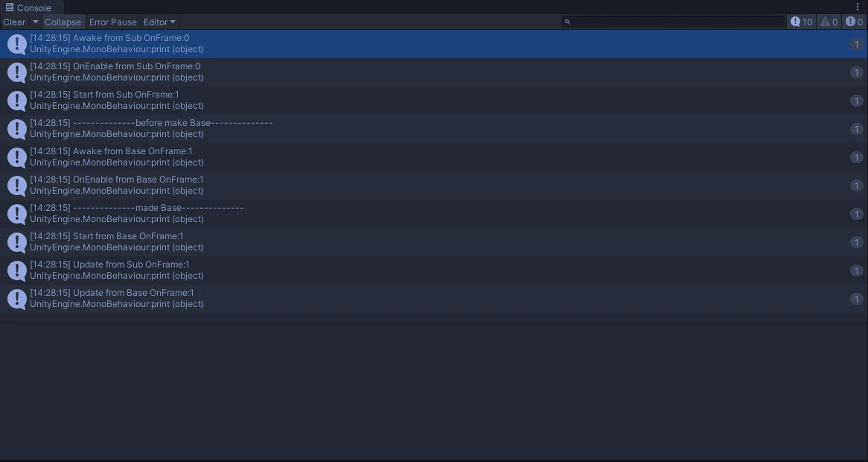Toggle the Collapse option
Viewport: 868px width, 462px height.
pos(63,22)
